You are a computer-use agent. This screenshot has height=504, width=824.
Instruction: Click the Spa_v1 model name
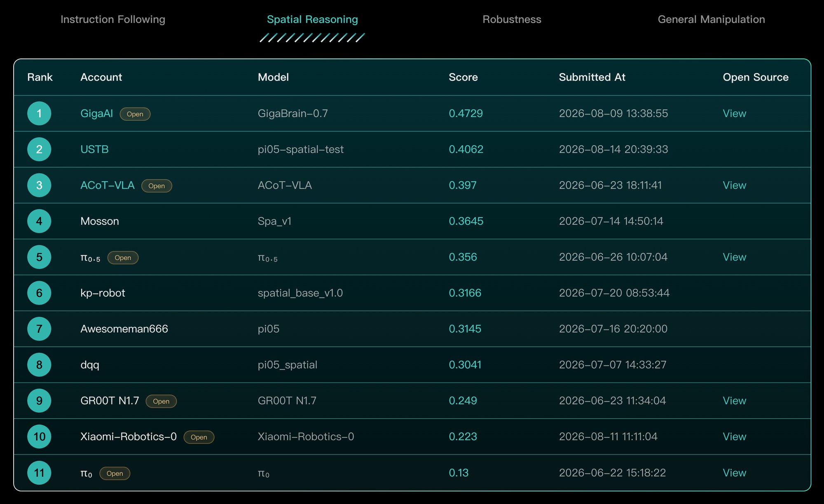[x=274, y=222]
